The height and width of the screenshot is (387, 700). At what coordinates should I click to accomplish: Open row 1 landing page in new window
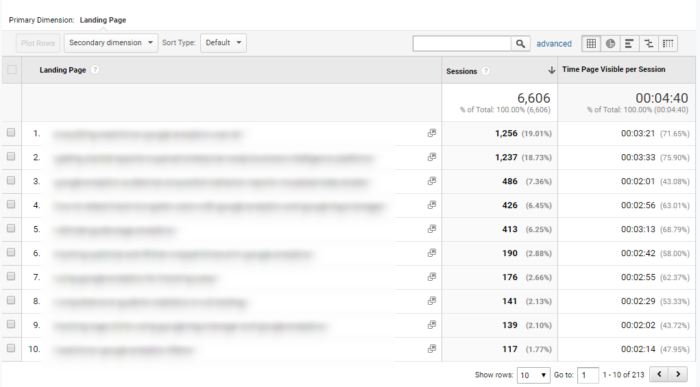[432, 133]
